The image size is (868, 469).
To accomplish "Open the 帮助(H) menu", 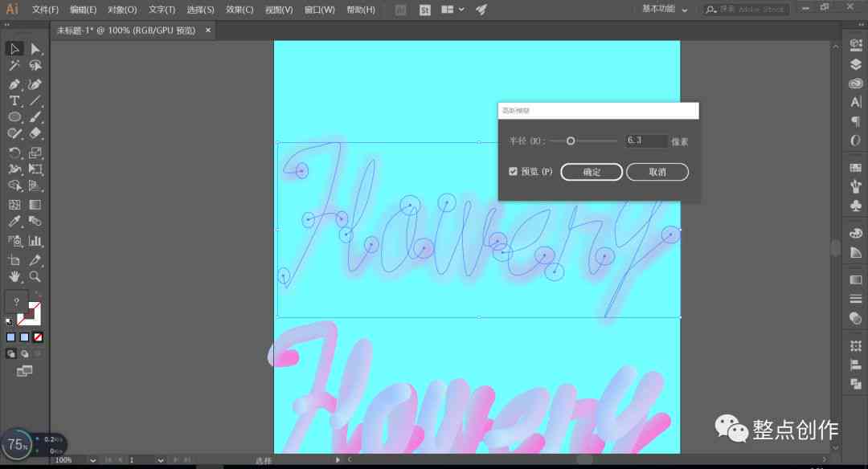I will tap(361, 10).
